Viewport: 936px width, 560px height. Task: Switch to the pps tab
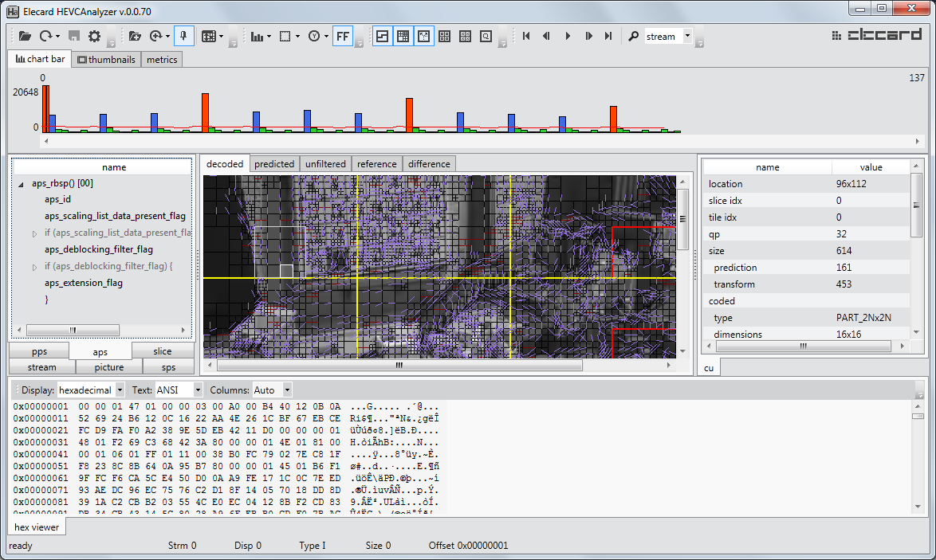[39, 351]
